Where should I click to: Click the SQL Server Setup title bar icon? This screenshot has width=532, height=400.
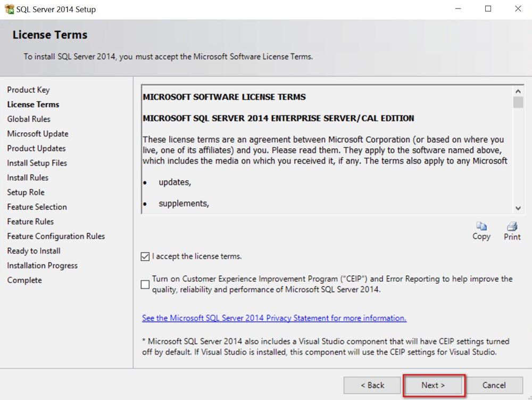tap(9, 9)
